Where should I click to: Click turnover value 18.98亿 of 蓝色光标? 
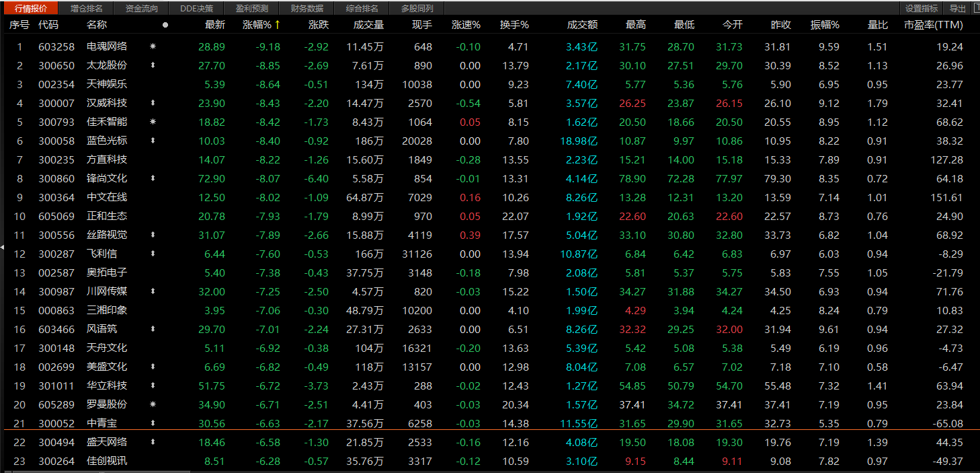[x=579, y=141]
